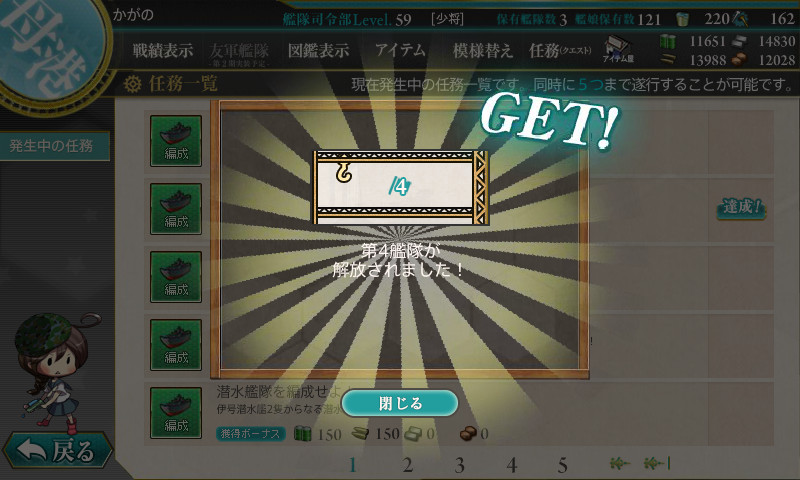The width and height of the screenshot is (800, 480).
Task: Click the third 編成 quest ship icon
Action: pyautogui.click(x=176, y=276)
